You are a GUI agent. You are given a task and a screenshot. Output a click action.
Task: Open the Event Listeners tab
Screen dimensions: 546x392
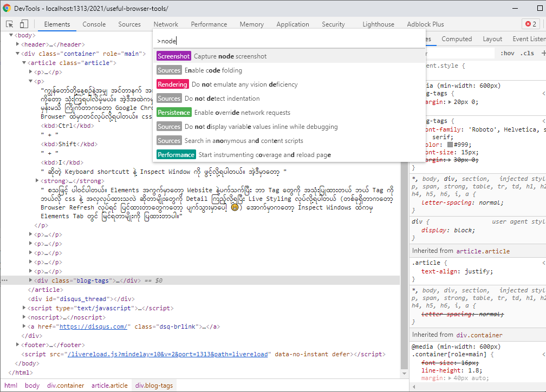click(529, 39)
